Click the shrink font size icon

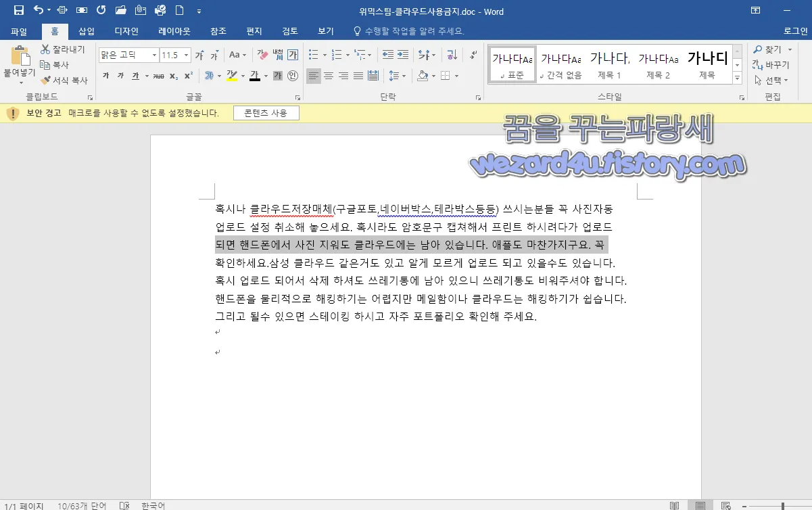coord(214,55)
